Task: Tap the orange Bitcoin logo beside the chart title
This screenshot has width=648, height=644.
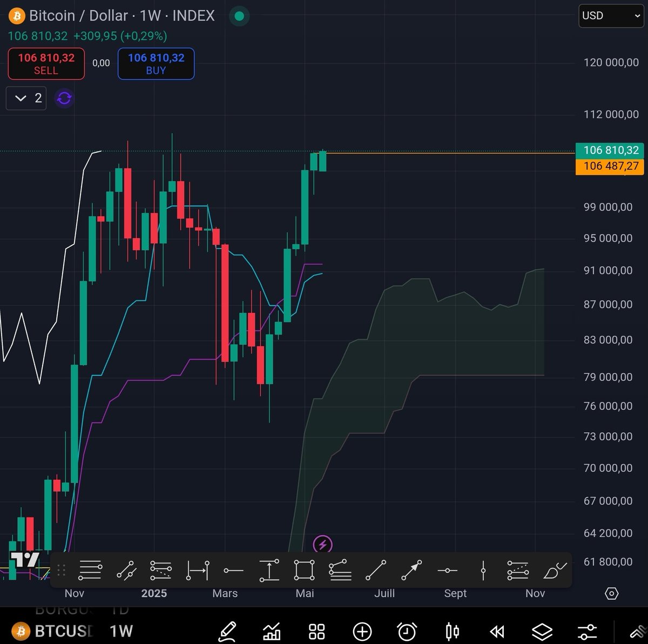Action: click(x=17, y=15)
